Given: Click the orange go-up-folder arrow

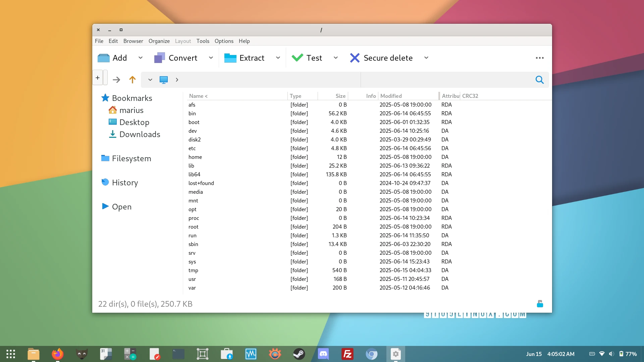Looking at the screenshot, I should click(x=132, y=80).
